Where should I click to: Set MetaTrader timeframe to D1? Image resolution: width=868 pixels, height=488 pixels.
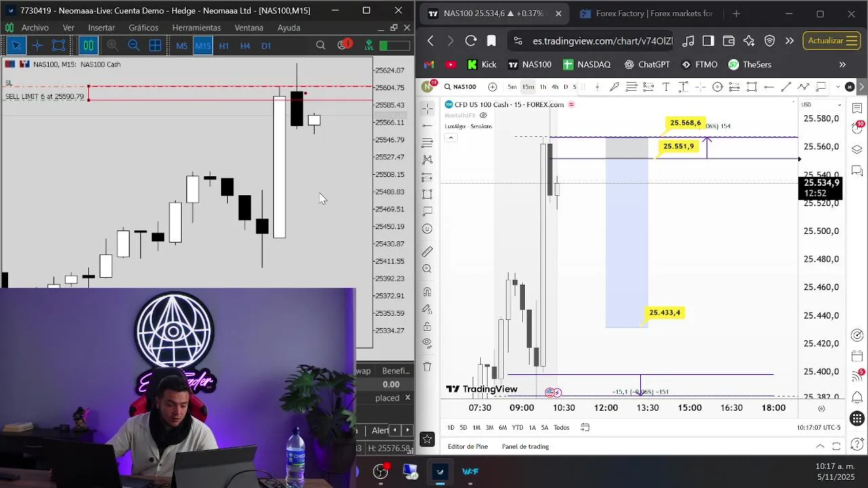pos(266,45)
